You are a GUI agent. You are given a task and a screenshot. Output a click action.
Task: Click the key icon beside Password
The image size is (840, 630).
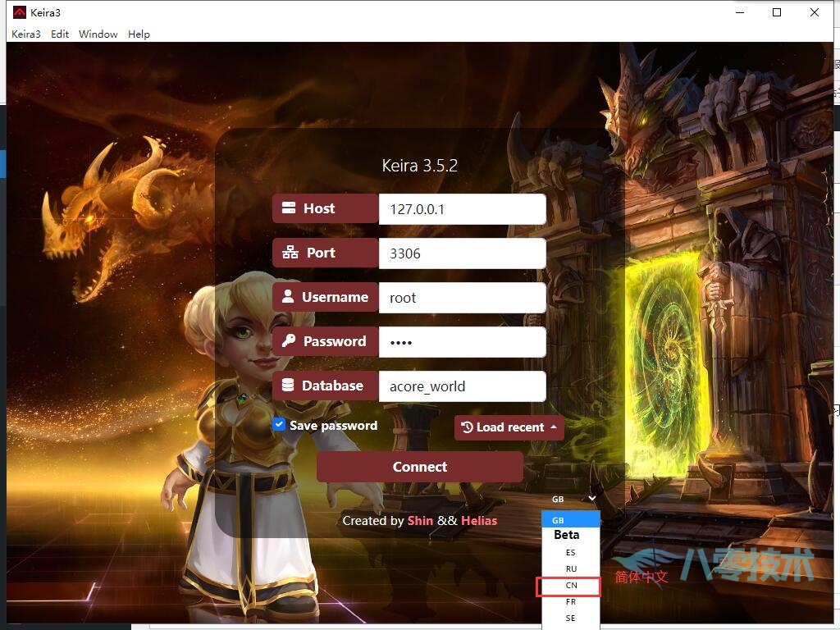click(x=289, y=340)
